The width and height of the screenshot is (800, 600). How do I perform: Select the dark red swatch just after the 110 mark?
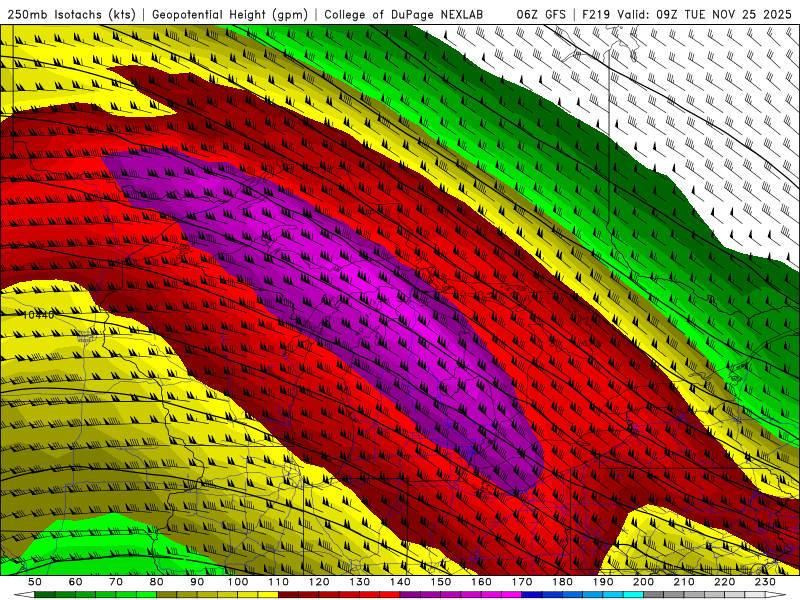[288, 595]
